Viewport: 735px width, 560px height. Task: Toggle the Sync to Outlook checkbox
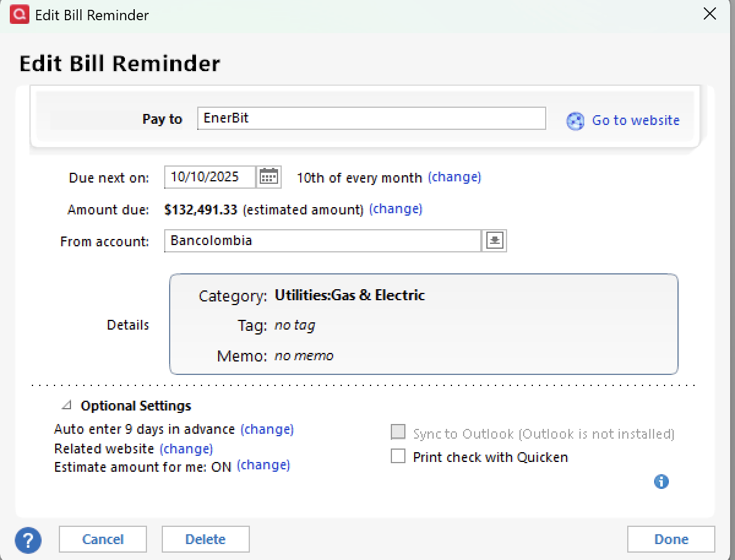(x=398, y=432)
